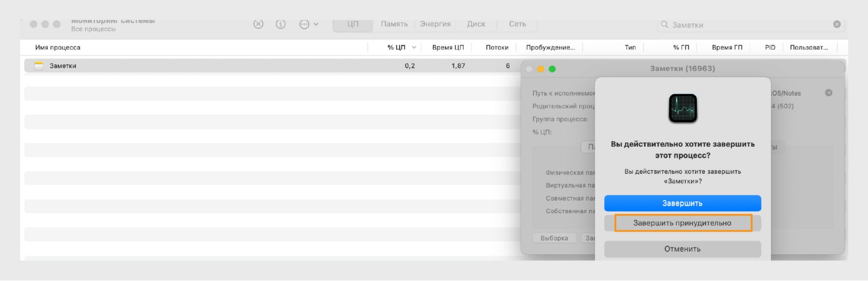Clear the search field with the X icon

(x=837, y=24)
